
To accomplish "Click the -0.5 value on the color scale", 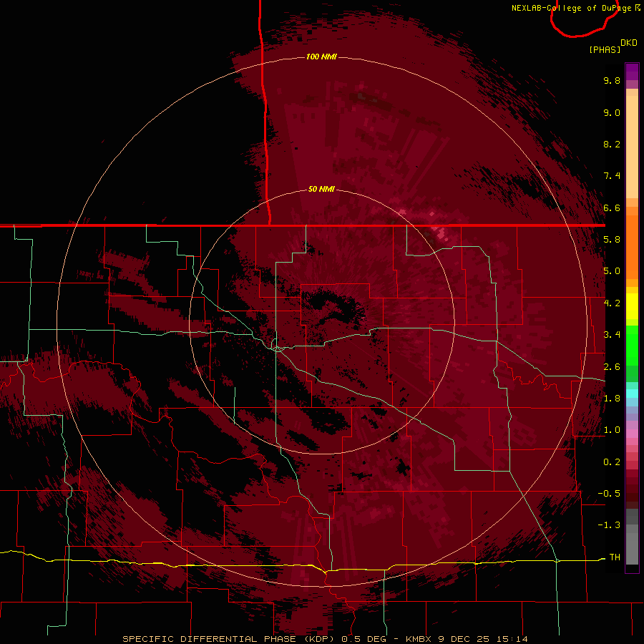I will (609, 494).
